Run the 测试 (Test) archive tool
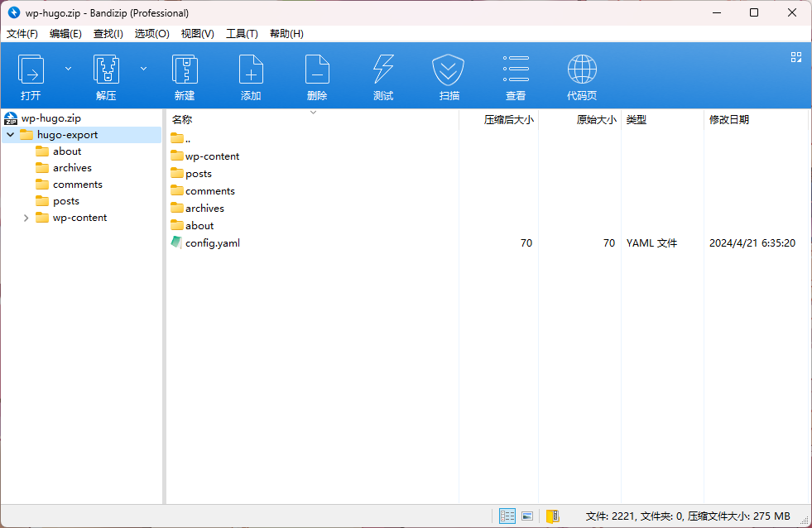812x528 pixels. tap(383, 71)
